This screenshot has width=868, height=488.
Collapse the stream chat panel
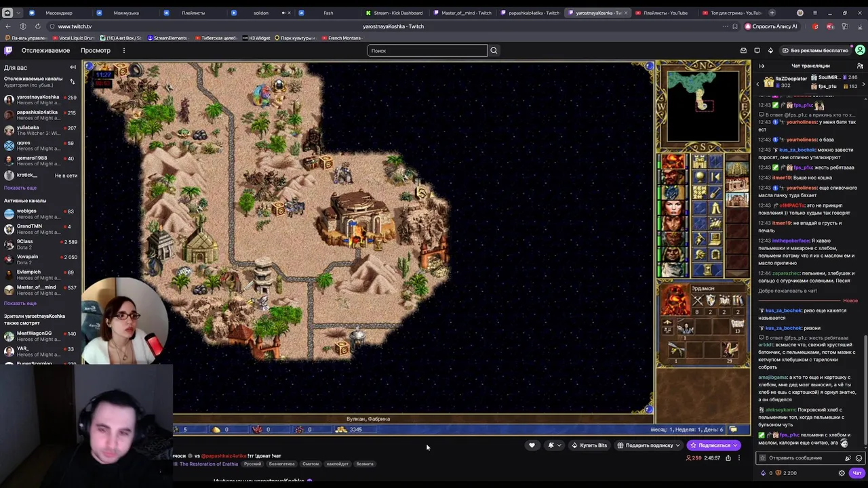(x=762, y=66)
